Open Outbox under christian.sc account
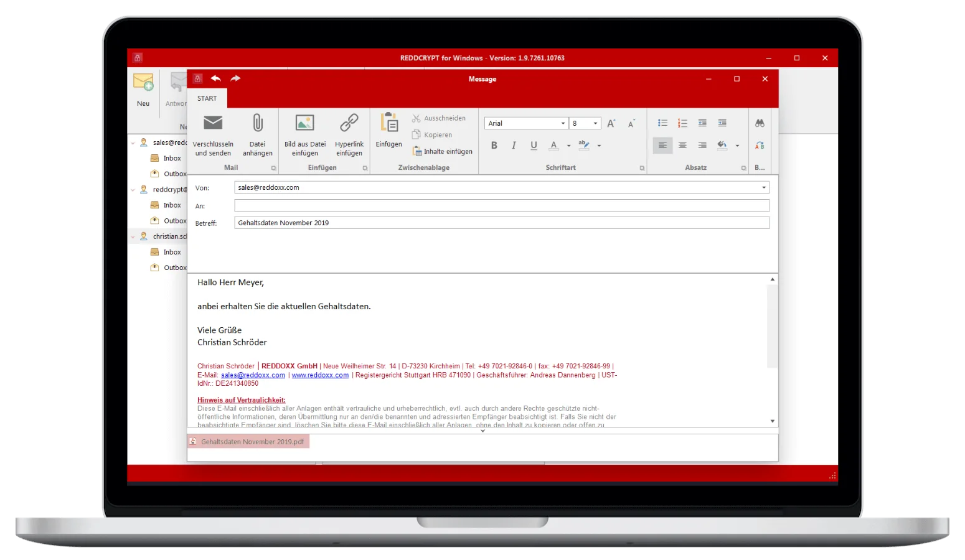This screenshot has height=560, width=965. 168,268
